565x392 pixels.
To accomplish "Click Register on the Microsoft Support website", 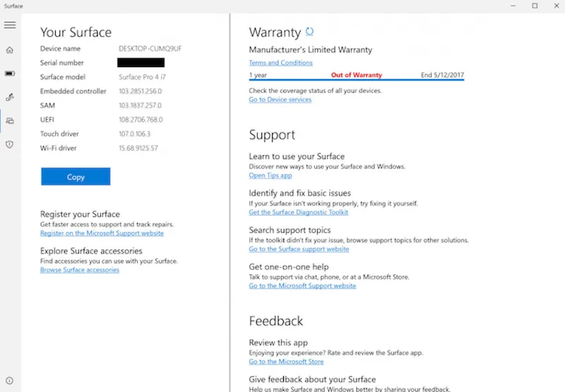I will coord(102,233).
